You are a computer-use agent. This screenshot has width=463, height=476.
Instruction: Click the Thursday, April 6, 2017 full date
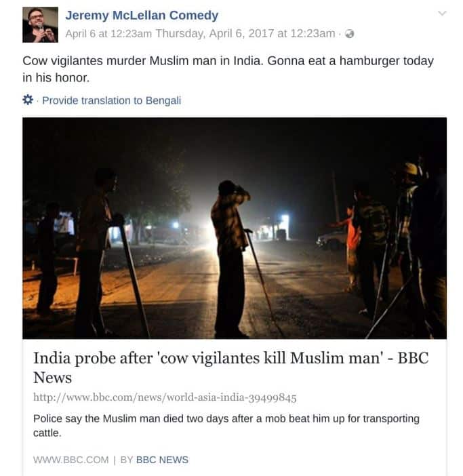(245, 33)
